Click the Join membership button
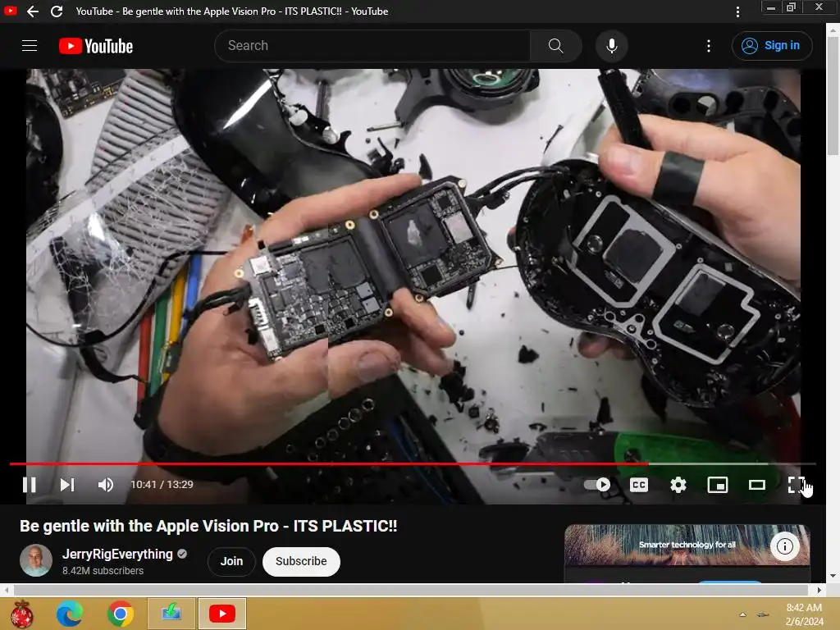Viewport: 840px width, 630px height. pyautogui.click(x=231, y=561)
